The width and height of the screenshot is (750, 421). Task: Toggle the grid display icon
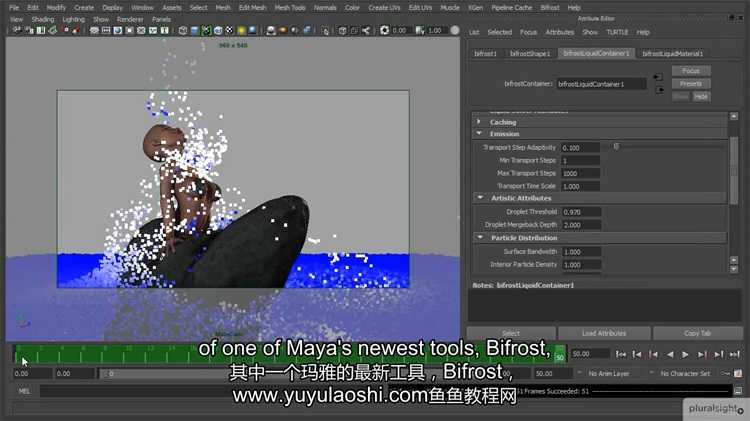(94, 31)
